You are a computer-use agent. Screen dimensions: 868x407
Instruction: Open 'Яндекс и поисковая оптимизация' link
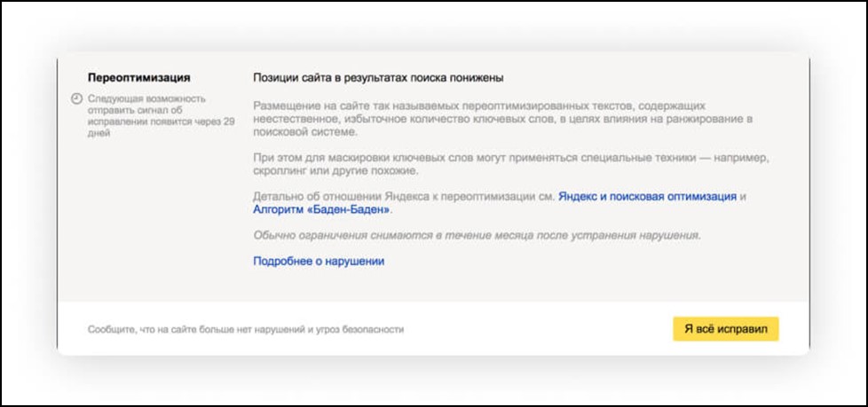(x=647, y=196)
